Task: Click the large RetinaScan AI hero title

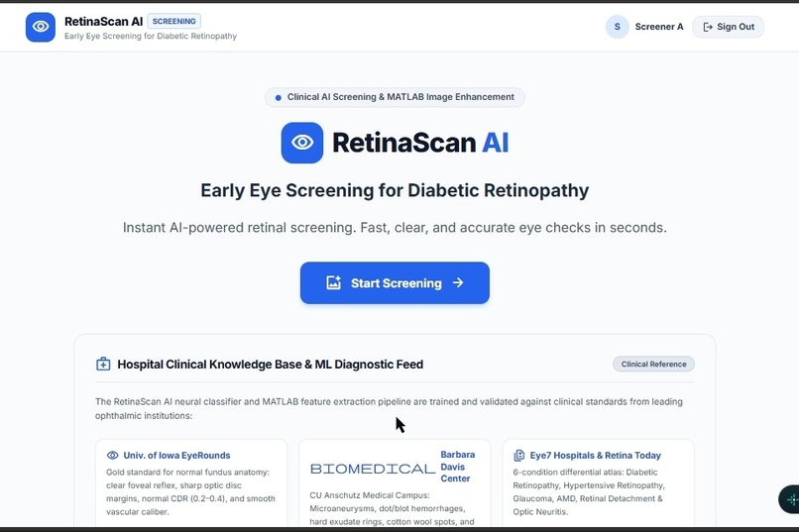Action: click(420, 143)
